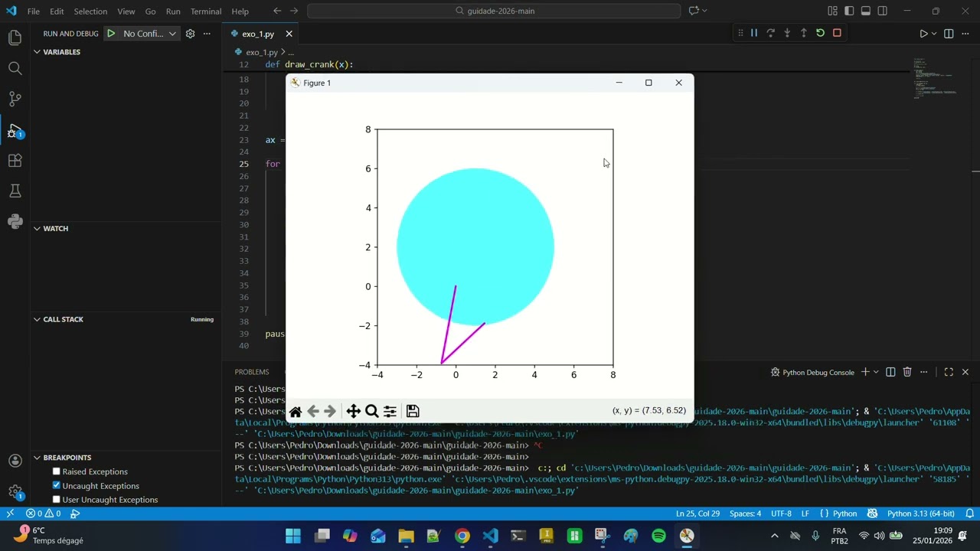Open Spotify from the Windows taskbar
This screenshot has height=551, width=980.
(x=658, y=536)
